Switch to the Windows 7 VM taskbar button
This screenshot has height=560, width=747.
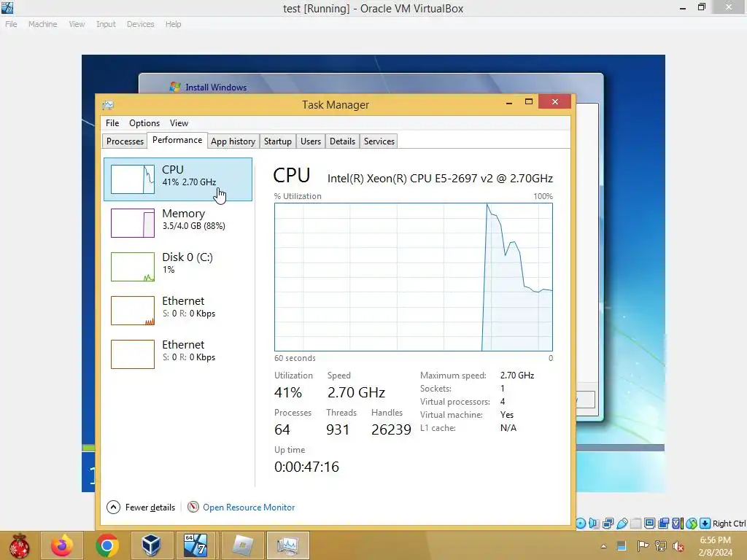point(196,545)
